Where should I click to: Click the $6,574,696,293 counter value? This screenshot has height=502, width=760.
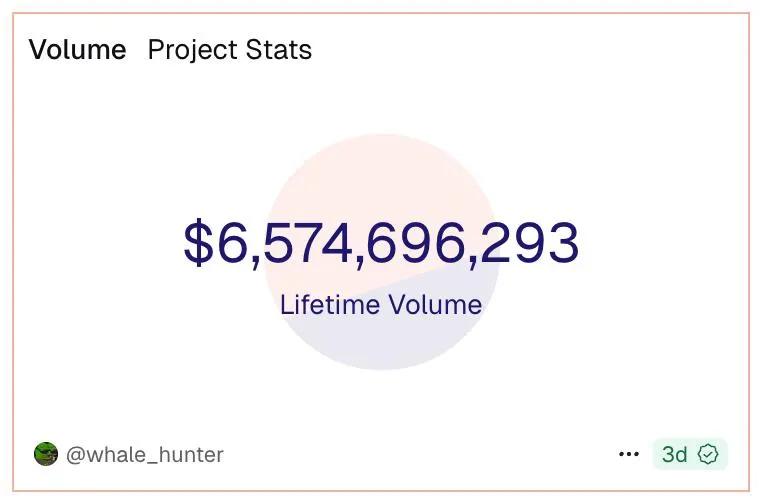pyautogui.click(x=381, y=244)
